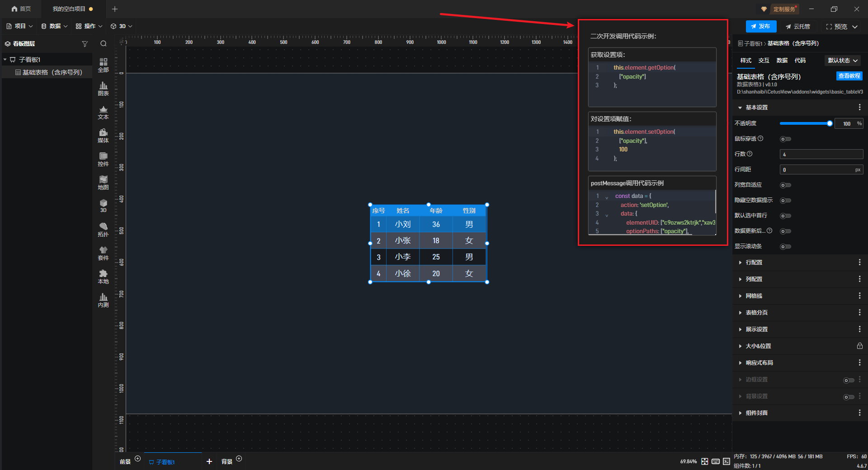Open the 拓扑 topology component category
868x470 pixels.
pyautogui.click(x=103, y=230)
